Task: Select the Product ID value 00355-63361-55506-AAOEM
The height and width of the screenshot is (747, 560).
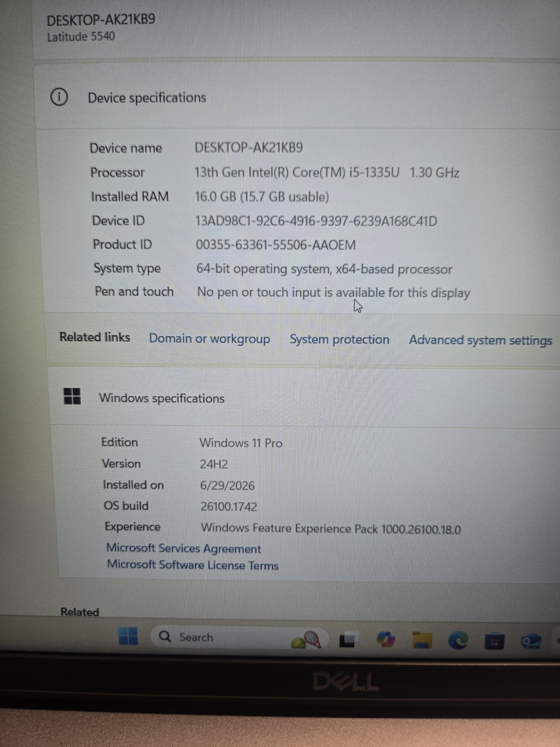Action: coord(275,245)
